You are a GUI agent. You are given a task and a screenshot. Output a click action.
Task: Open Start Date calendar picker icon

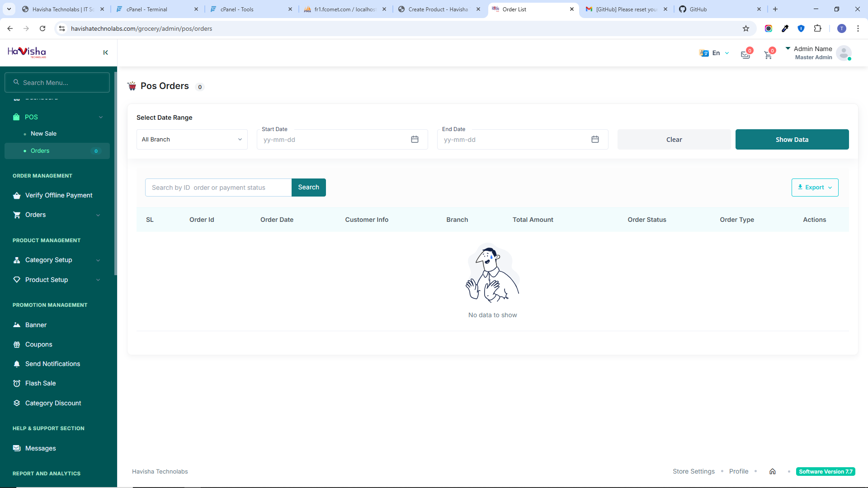[415, 139]
